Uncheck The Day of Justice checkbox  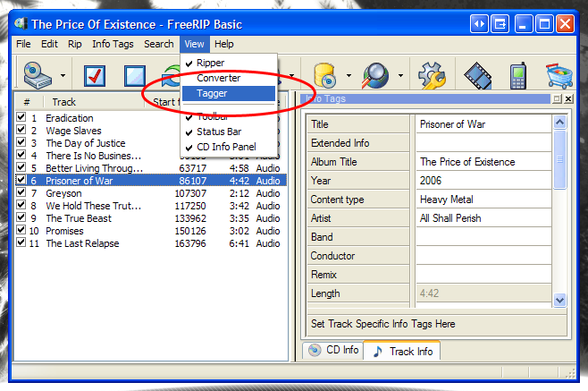21,142
